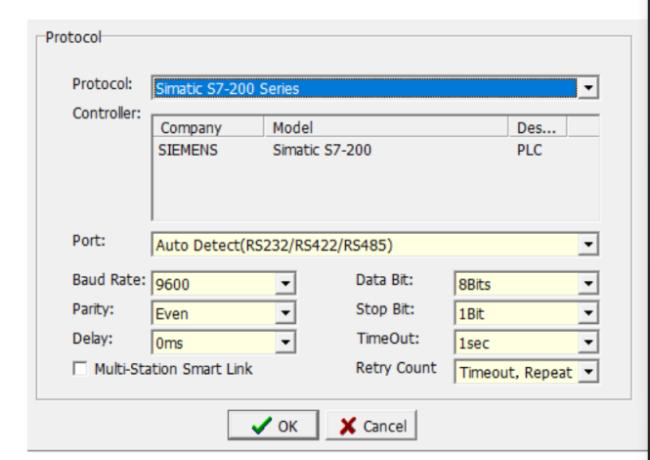Expand the Delay dropdown
The image size is (650, 460).
pyautogui.click(x=288, y=342)
